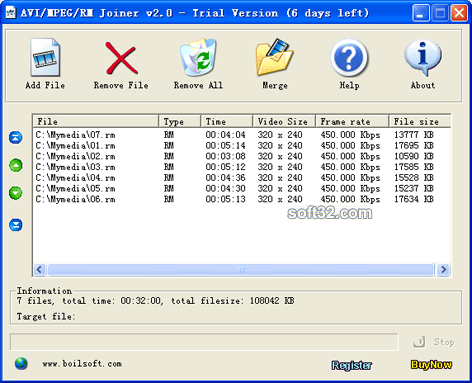Click the Remove File red X icon

click(121, 58)
